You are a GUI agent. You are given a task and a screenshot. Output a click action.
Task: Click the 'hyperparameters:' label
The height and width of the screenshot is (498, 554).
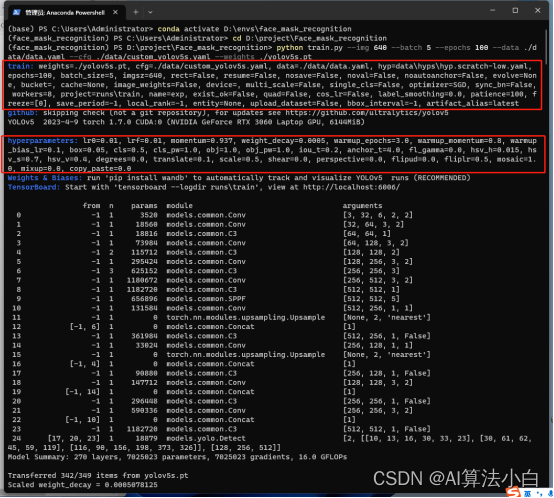point(42,141)
